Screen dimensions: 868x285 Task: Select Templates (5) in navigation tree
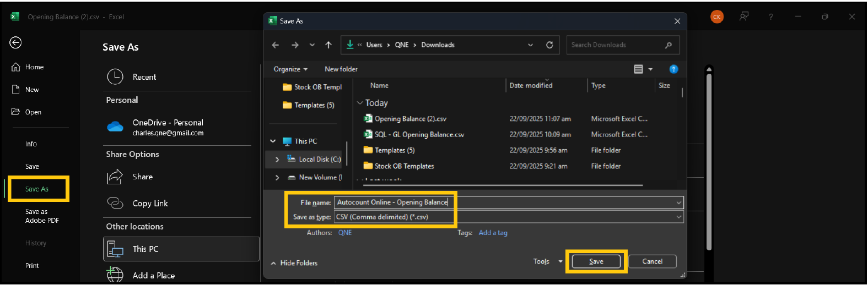(309, 105)
